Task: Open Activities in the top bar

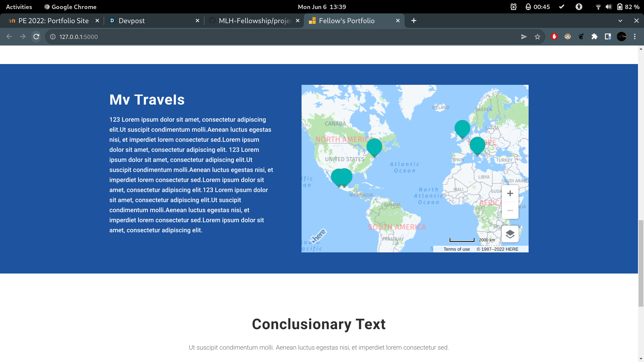Action: click(x=19, y=7)
